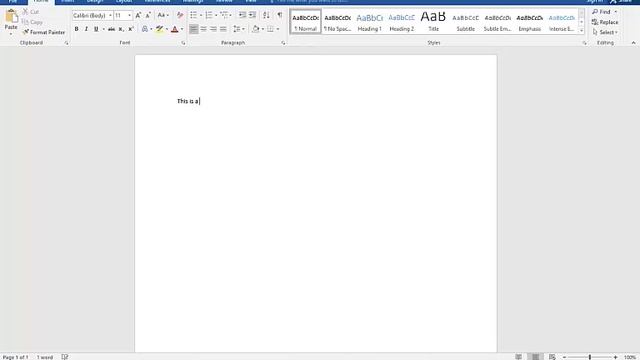
Task: Toggle strikethrough on the text
Action: point(111,29)
